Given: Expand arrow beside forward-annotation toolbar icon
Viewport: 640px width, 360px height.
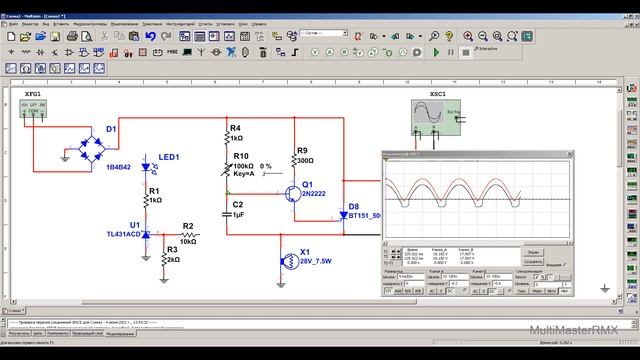Looking at the screenshot, I should click(x=420, y=36).
